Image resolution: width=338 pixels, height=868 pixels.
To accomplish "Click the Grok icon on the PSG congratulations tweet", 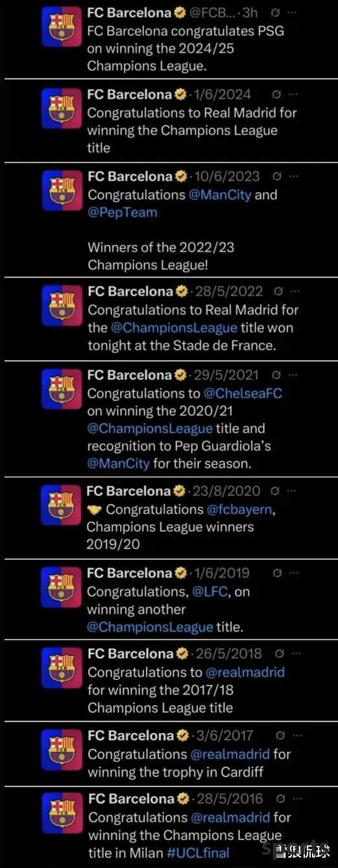I will click(275, 14).
